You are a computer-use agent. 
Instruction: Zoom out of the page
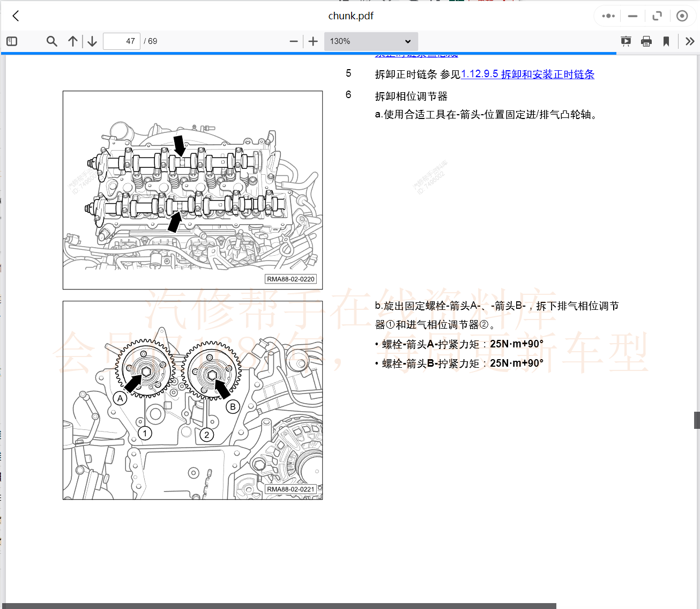point(293,41)
